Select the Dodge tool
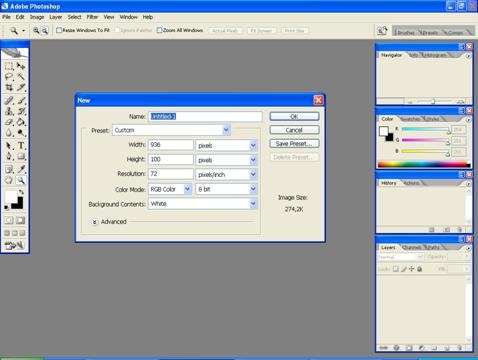 coord(21,133)
